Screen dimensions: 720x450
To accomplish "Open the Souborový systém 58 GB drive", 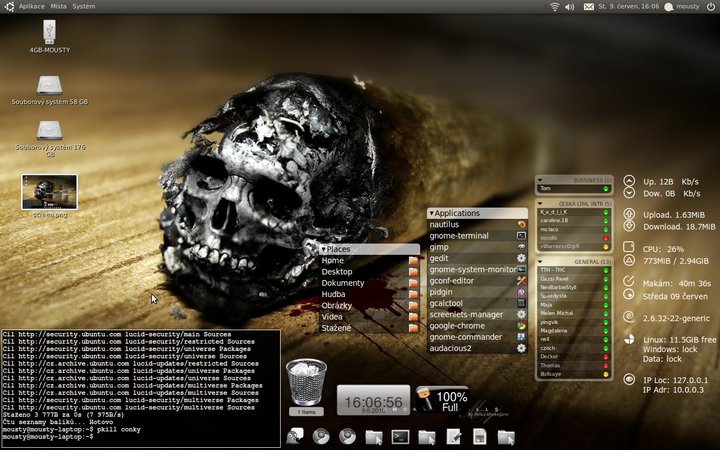I will coord(49,86).
